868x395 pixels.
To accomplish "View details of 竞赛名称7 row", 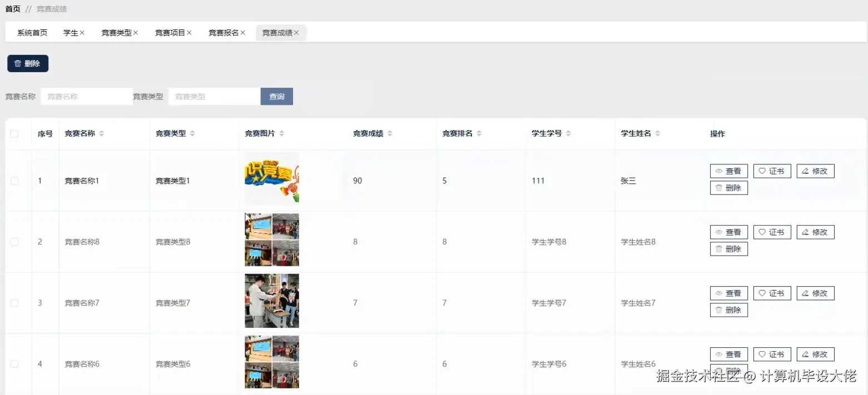I will click(729, 293).
